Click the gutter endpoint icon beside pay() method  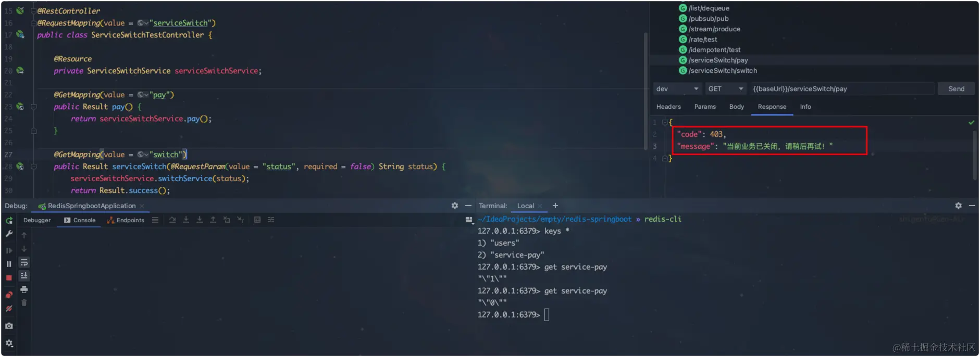20,106
